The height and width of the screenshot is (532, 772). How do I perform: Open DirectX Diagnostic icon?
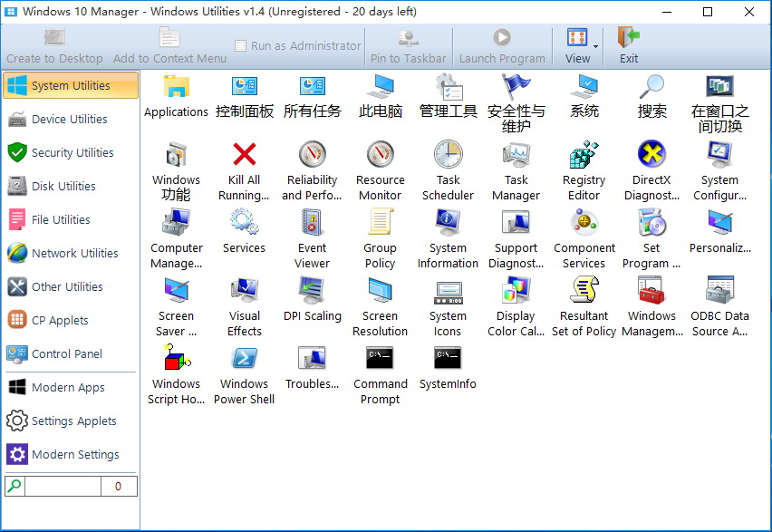tap(651, 154)
